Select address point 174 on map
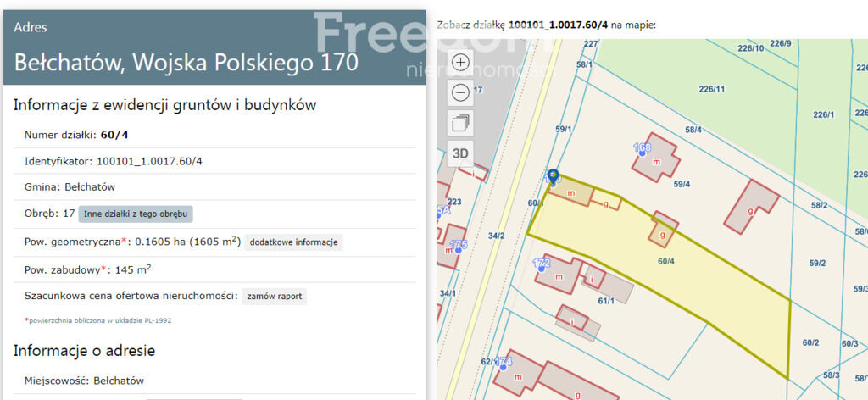This screenshot has width=868, height=400. coord(504,362)
